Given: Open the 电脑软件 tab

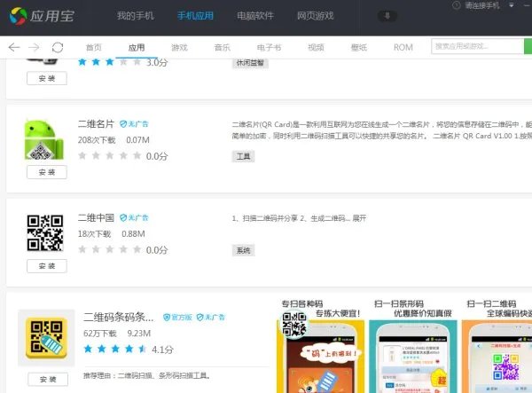Looking at the screenshot, I should point(255,16).
